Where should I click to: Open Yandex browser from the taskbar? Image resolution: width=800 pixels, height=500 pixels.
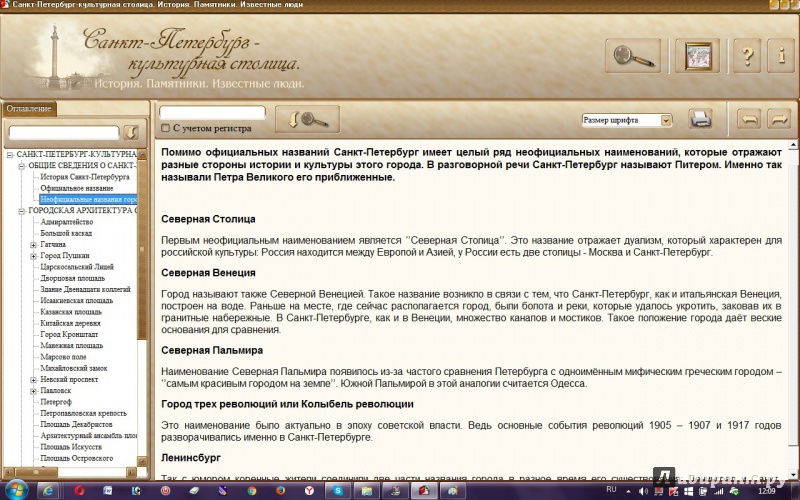pos(309,491)
